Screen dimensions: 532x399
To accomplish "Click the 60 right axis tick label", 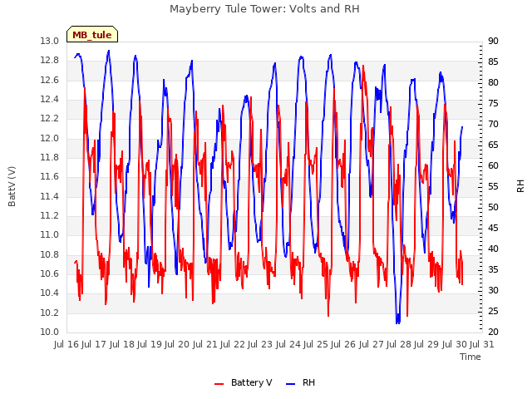I will [493, 165].
